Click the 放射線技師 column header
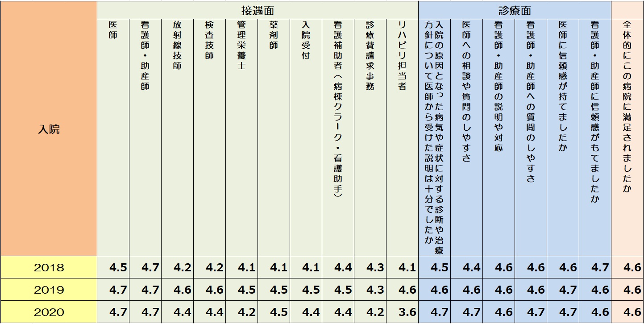644x324 pixels. tap(178, 137)
